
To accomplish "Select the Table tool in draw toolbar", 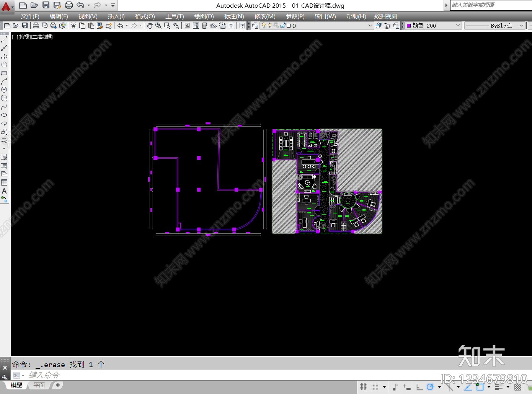I will [4, 182].
